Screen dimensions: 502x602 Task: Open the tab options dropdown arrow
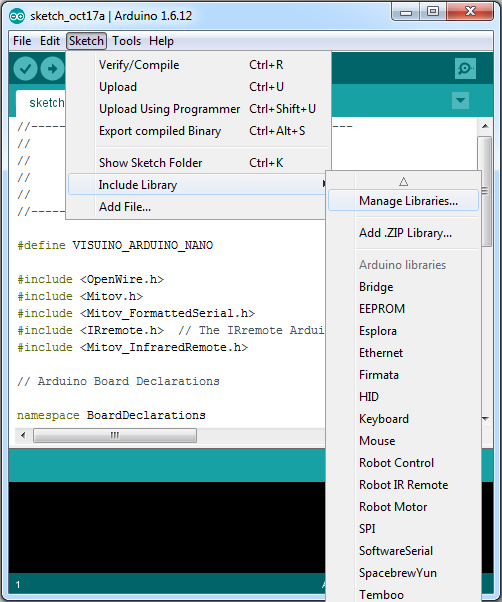460,101
